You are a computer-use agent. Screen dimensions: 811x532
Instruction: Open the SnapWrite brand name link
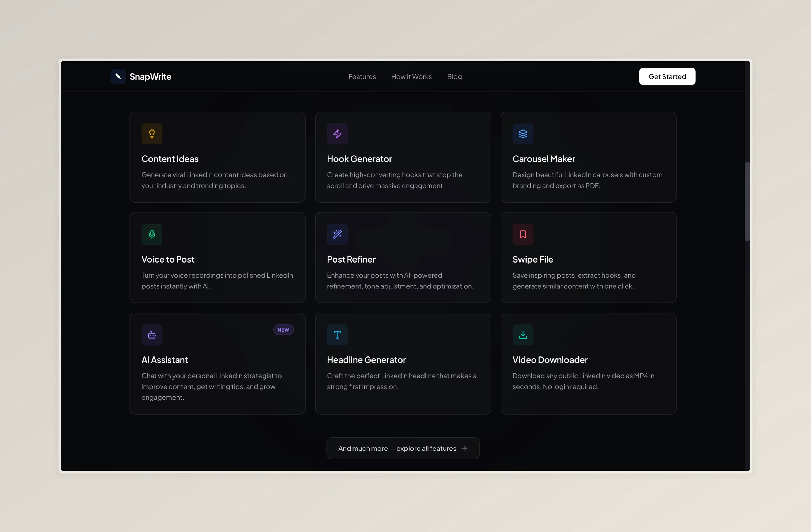point(150,77)
